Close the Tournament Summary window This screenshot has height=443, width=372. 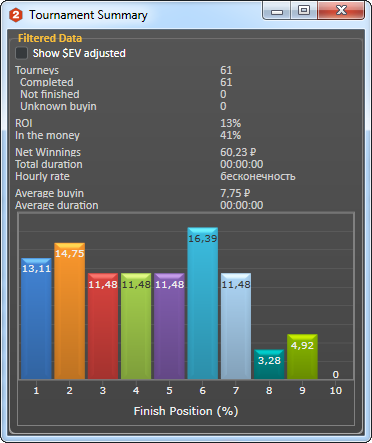341,11
